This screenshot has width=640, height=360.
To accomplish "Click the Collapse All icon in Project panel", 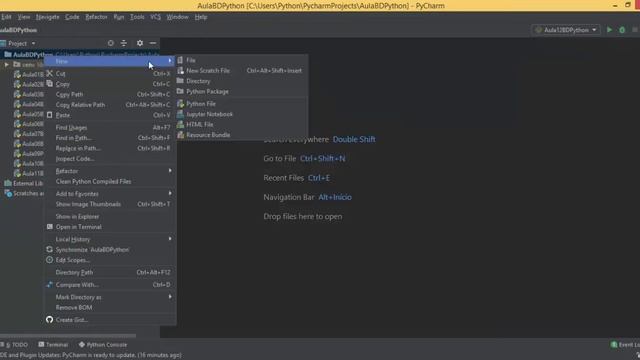I will [x=124, y=43].
